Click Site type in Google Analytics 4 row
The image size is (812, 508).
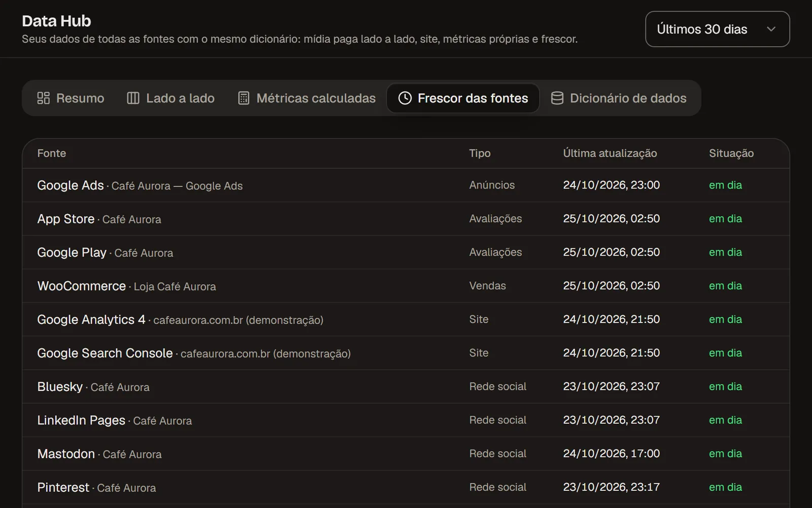[479, 319]
